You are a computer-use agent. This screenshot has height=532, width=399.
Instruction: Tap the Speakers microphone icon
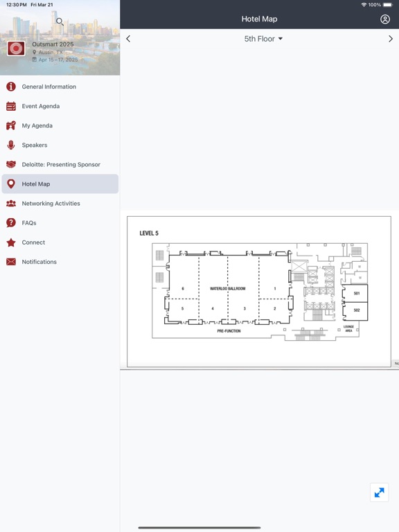point(11,145)
